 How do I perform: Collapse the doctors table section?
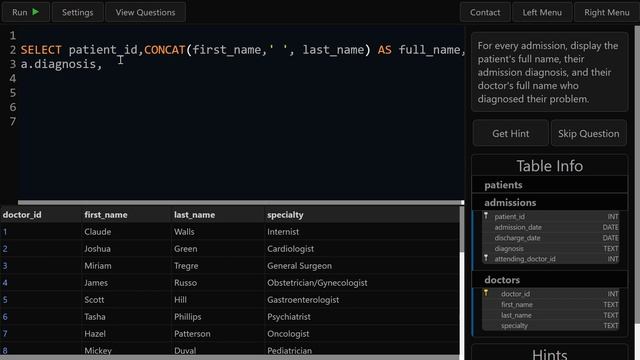[x=549, y=280]
